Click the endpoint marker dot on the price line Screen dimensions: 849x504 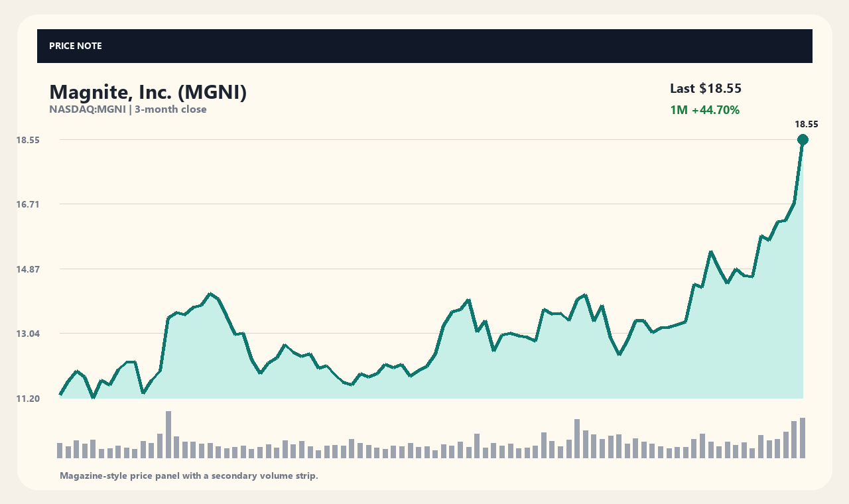click(803, 139)
